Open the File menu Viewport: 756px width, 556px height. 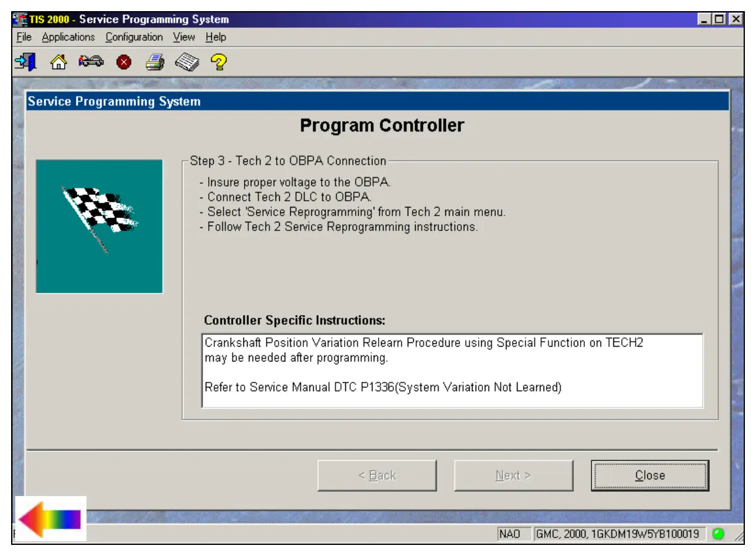click(24, 37)
